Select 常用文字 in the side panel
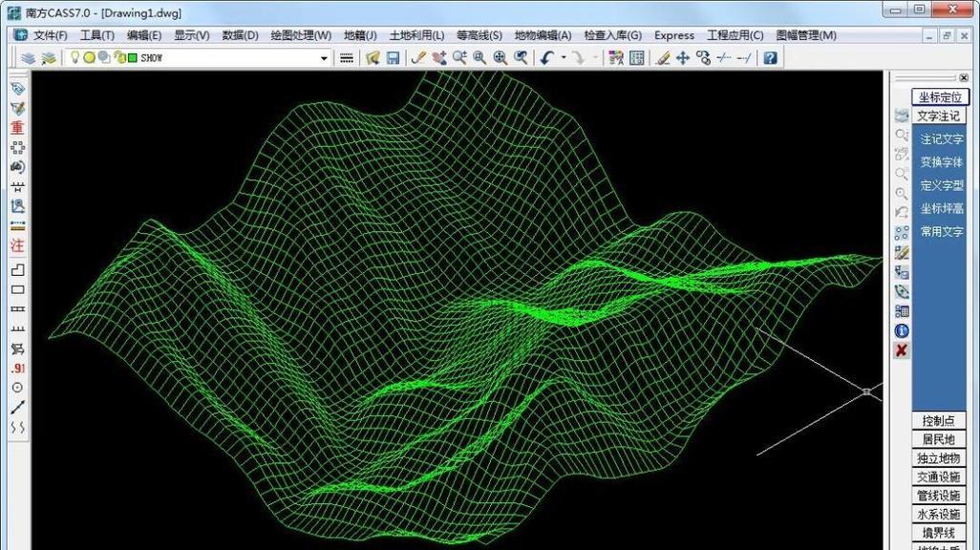The width and height of the screenshot is (980, 550). tap(941, 232)
